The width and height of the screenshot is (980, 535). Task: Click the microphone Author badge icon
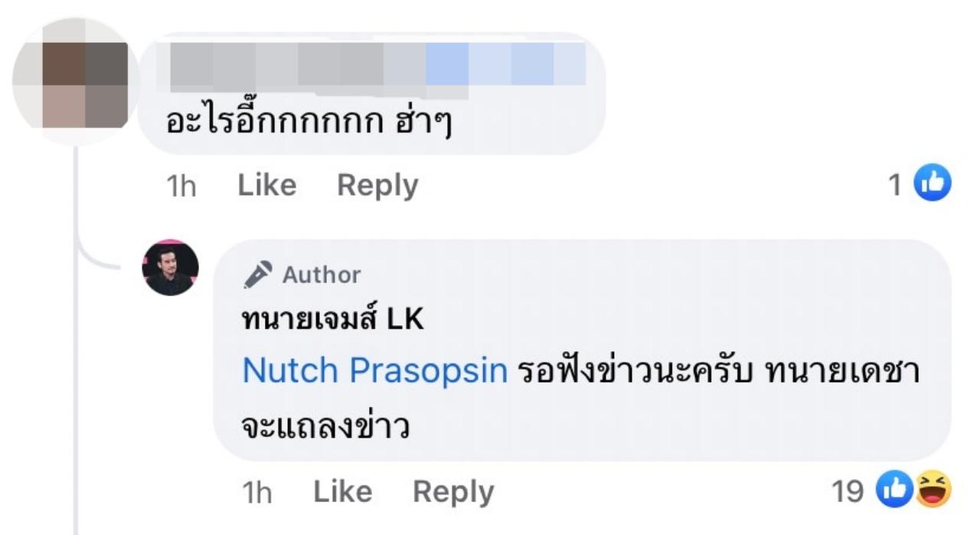tap(258, 275)
